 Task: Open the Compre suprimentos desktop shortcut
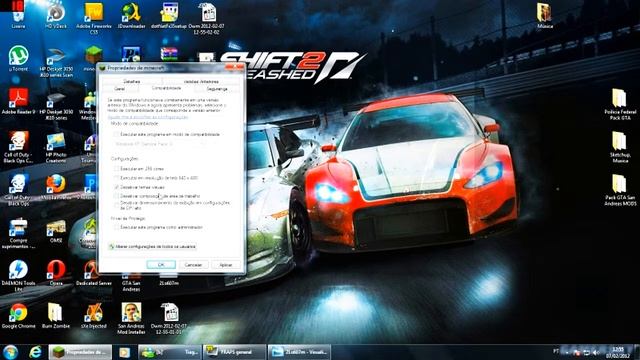click(18, 233)
